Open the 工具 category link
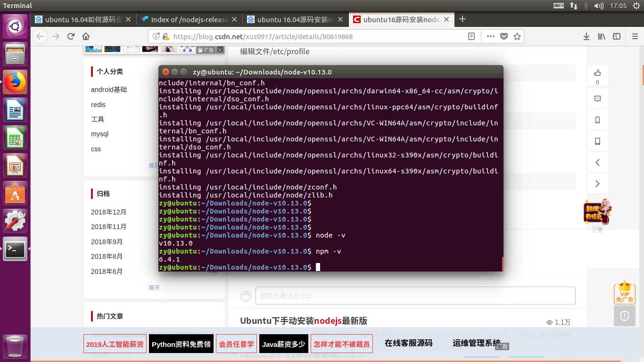The height and width of the screenshot is (362, 644). coord(98,119)
